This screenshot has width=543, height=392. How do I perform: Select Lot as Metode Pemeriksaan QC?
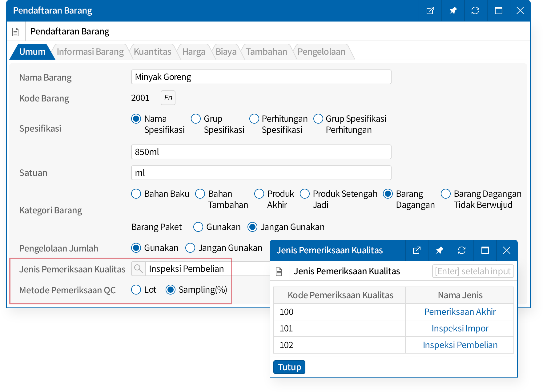(136, 290)
